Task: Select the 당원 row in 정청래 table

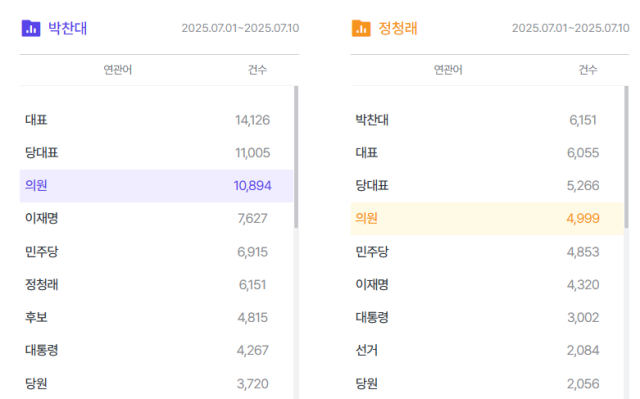Action: (x=487, y=383)
